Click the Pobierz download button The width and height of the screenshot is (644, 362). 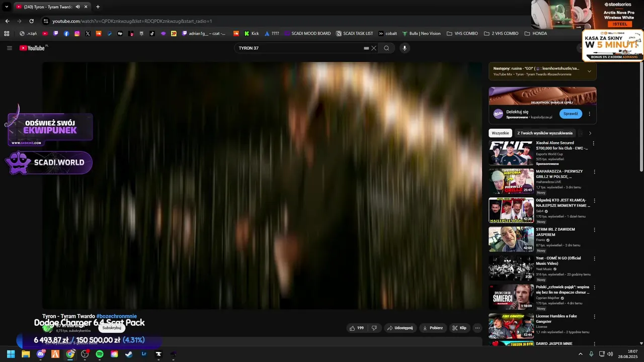tap(433, 328)
